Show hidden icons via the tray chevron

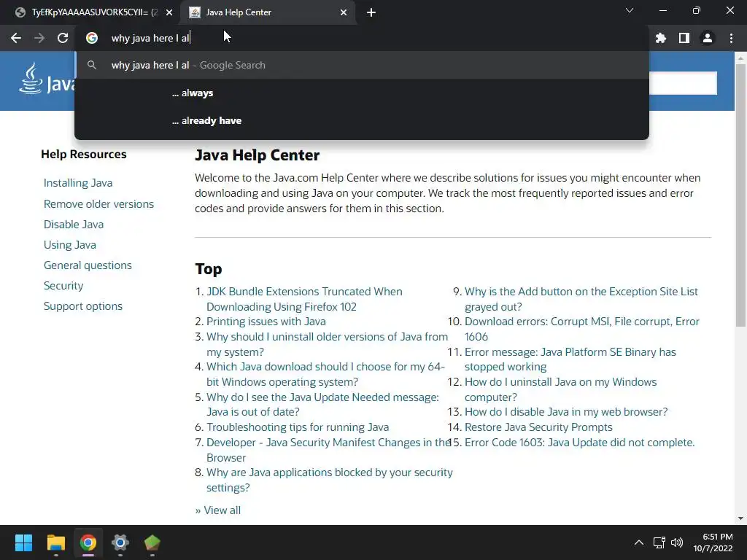click(639, 542)
